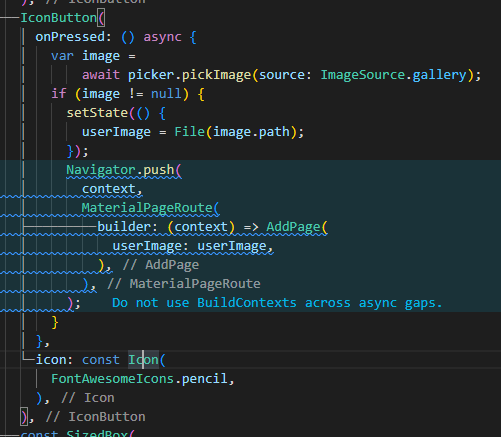The image size is (501, 437).
Task: Click the 'IconButton(' constructor text
Action: click(x=63, y=18)
